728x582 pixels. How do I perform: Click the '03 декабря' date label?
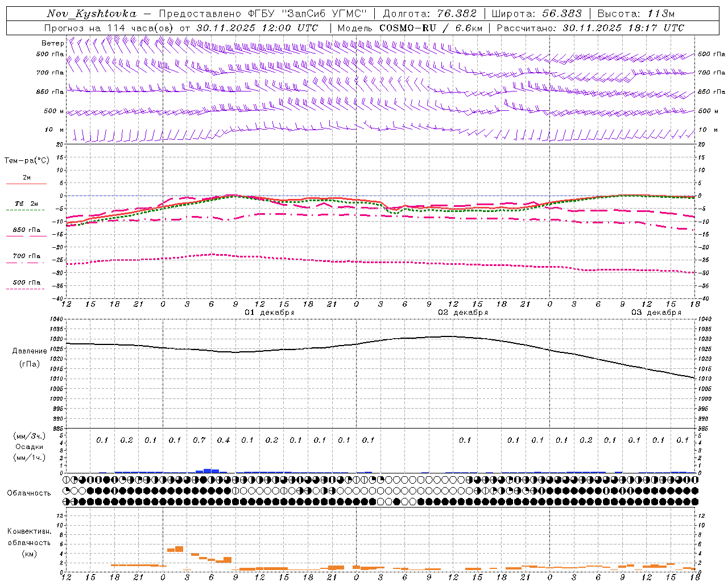tap(656, 313)
